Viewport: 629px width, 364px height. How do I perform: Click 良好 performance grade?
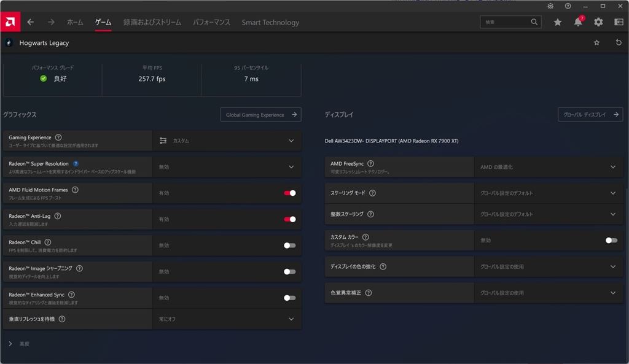[x=60, y=79]
